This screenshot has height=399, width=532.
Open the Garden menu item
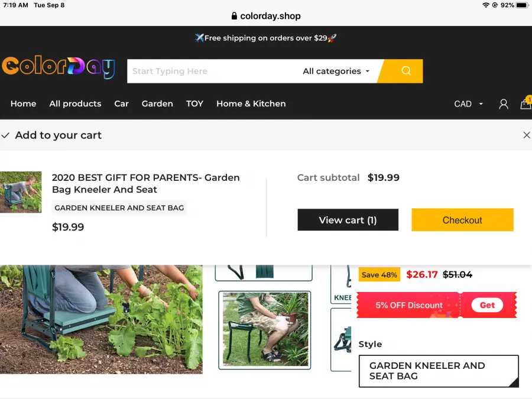(157, 103)
